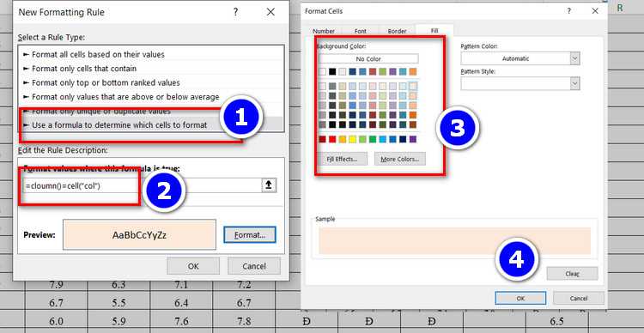Select 'Use a formula to determine which cells to format'
This screenshot has height=333, width=644.
(x=151, y=124)
